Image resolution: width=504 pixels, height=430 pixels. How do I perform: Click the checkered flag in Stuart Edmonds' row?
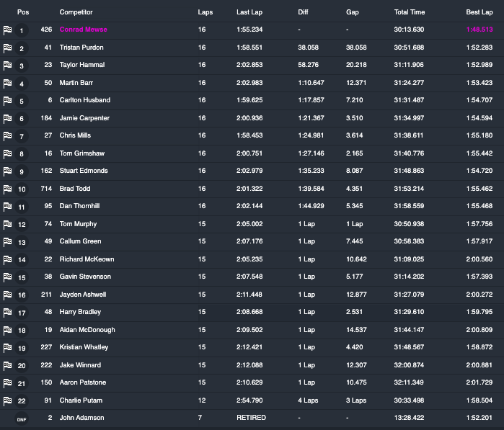[x=7, y=171]
